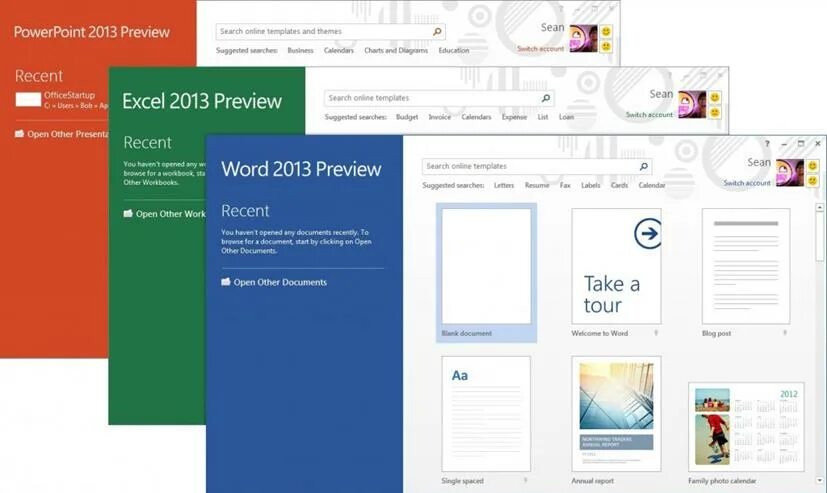This screenshot has height=493, width=827.
Task: Click Sean's profile picture in Word window
Action: 790,172
